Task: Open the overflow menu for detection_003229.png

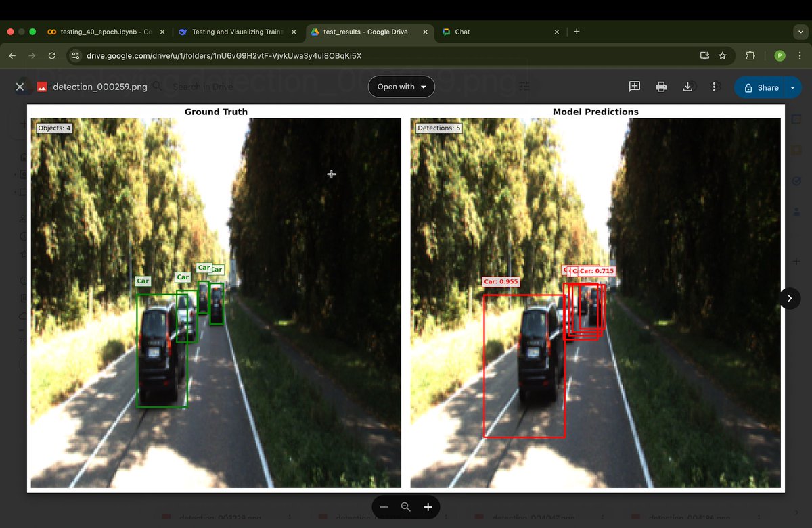Action: pyautogui.click(x=290, y=517)
